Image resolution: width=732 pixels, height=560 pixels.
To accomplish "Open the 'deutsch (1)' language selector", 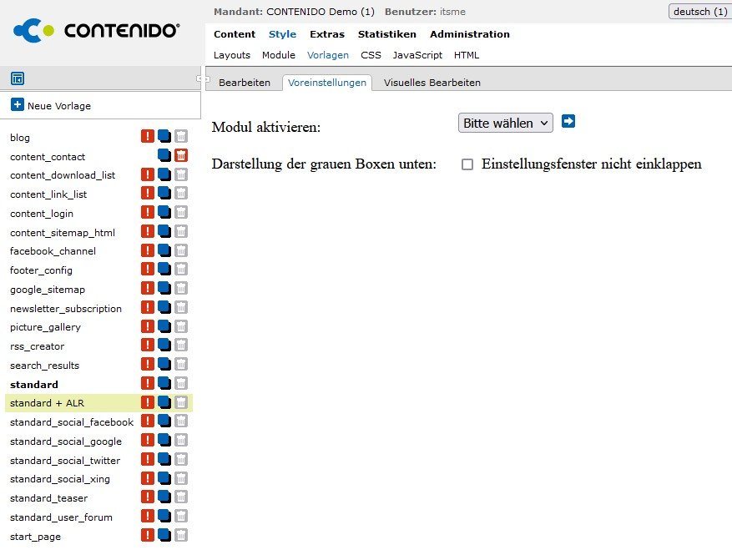I will [699, 12].
